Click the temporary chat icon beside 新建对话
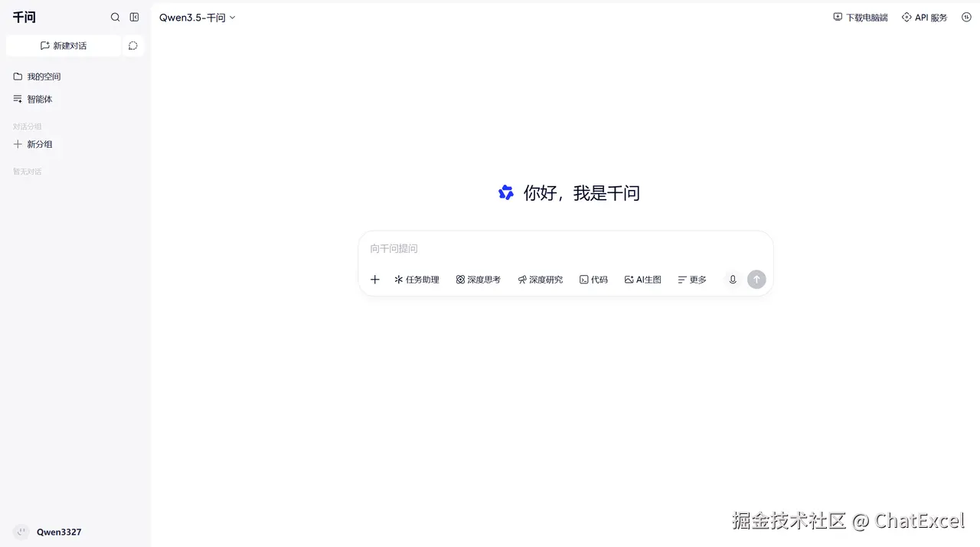 tap(133, 46)
